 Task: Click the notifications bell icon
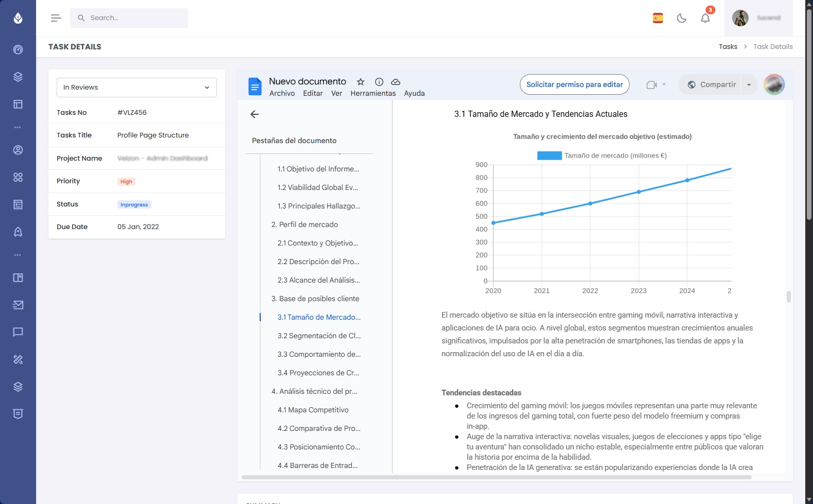click(705, 18)
